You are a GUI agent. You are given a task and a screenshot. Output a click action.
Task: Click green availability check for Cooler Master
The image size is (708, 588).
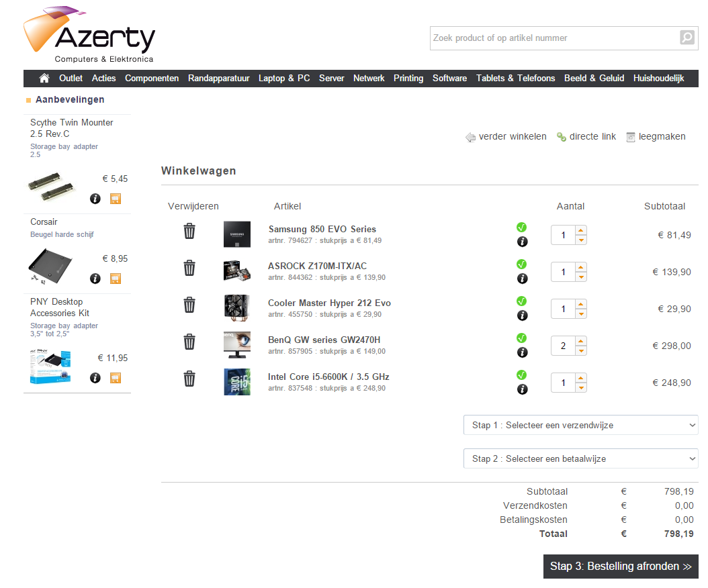pyautogui.click(x=521, y=301)
